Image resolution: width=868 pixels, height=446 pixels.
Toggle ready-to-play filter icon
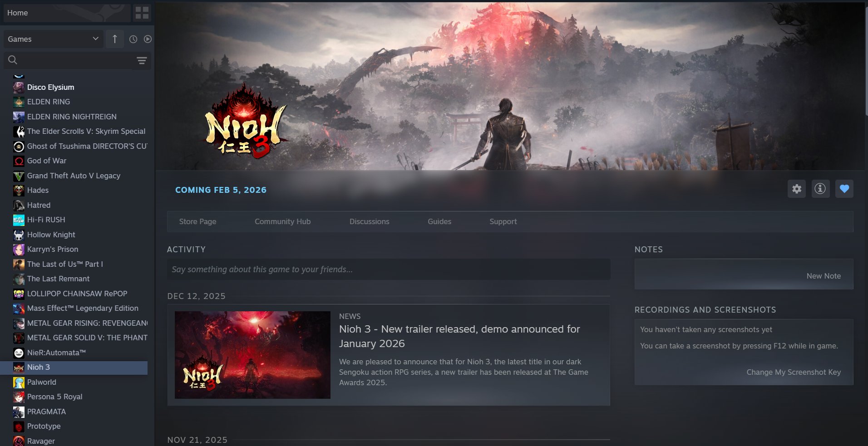point(148,39)
